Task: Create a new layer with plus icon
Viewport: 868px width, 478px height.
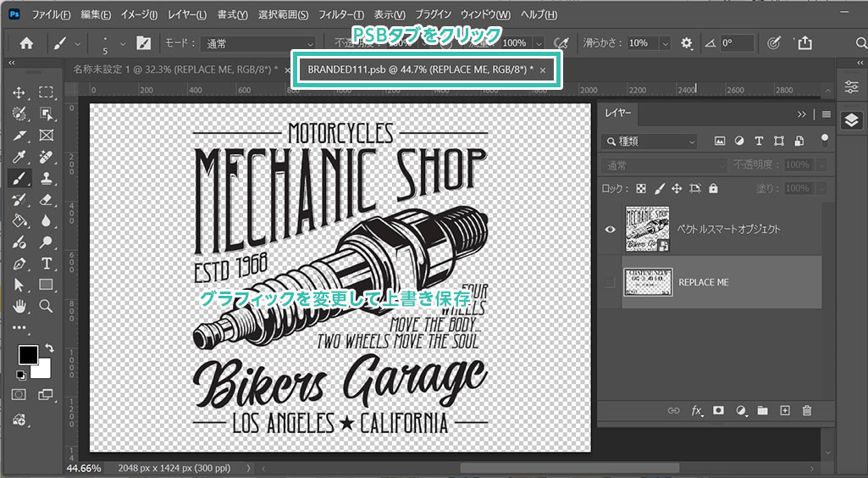Action: tap(785, 410)
